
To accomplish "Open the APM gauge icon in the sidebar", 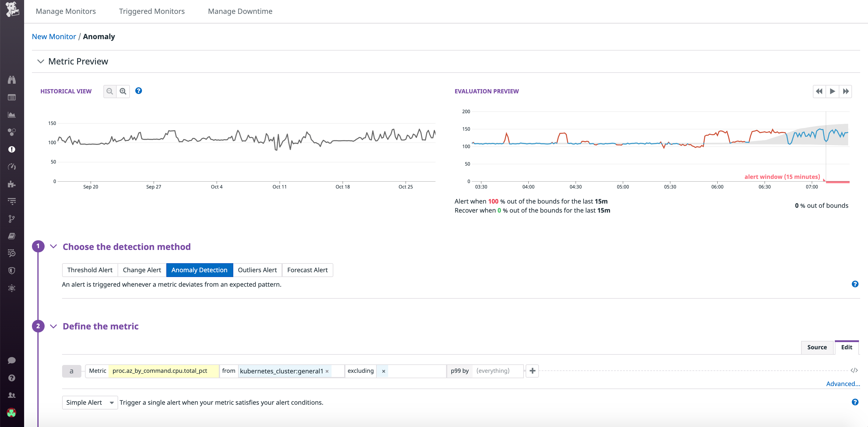I will pos(12,166).
